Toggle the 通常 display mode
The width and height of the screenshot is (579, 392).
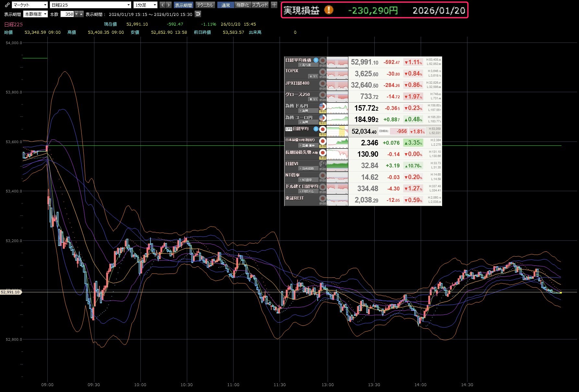pyautogui.click(x=225, y=5)
